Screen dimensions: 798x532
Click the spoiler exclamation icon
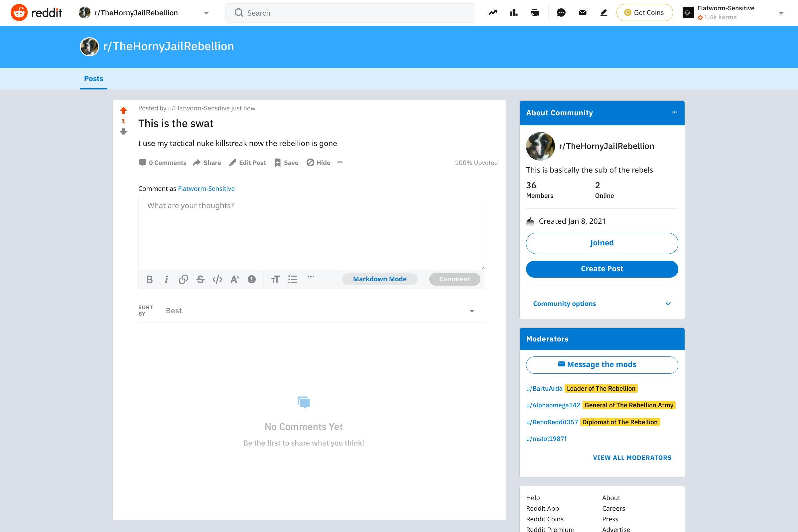(251, 279)
